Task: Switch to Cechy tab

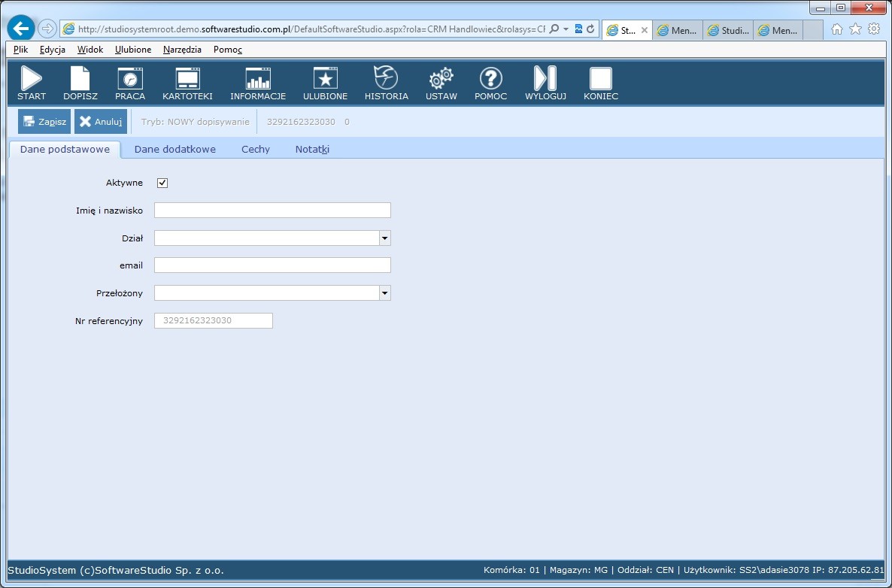Action: [x=256, y=150]
